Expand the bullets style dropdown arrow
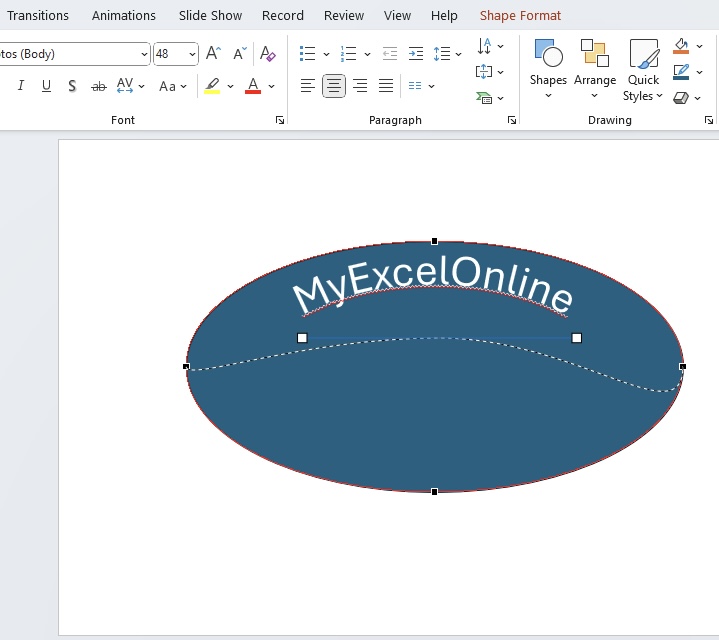719x640 pixels. [x=326, y=54]
